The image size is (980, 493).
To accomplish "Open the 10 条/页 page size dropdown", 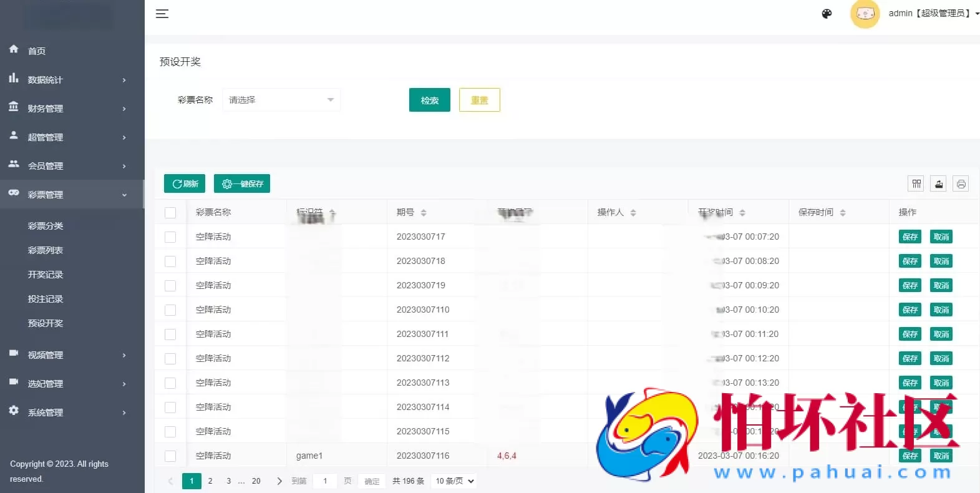I will pos(455,481).
